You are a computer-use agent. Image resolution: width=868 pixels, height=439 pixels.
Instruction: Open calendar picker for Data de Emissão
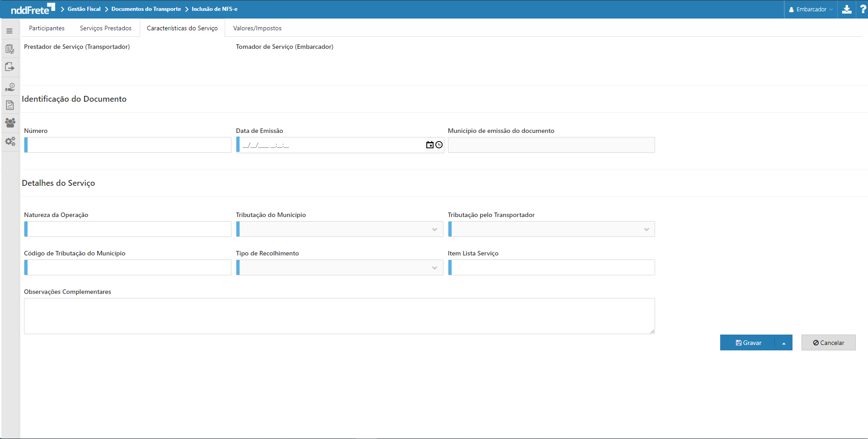[x=429, y=145]
